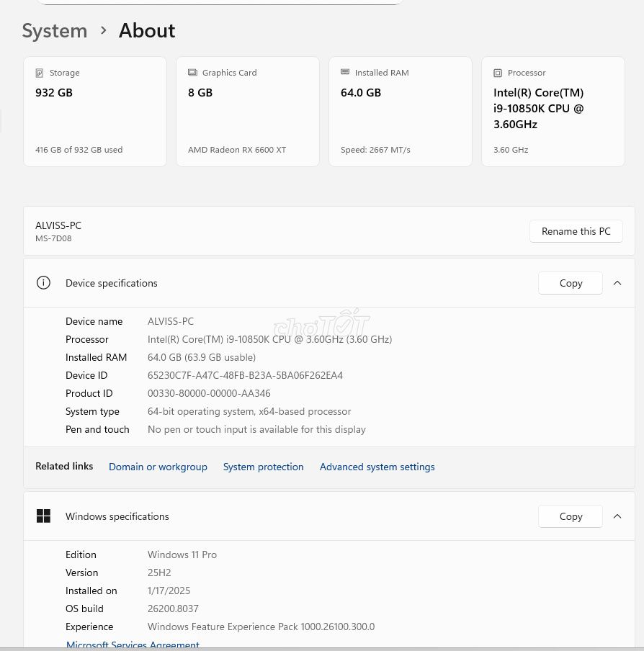644x651 pixels.
Task: Copy the Windows specifications
Action: pyautogui.click(x=571, y=516)
